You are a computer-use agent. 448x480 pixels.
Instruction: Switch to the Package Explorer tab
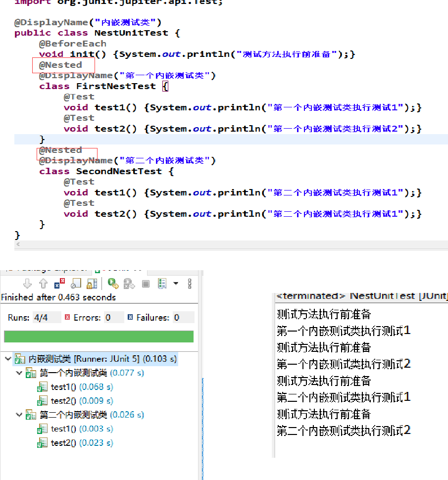(48, 271)
